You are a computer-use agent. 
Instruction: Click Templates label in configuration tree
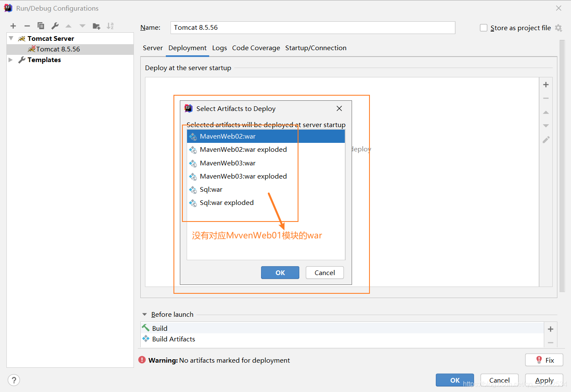pos(44,60)
